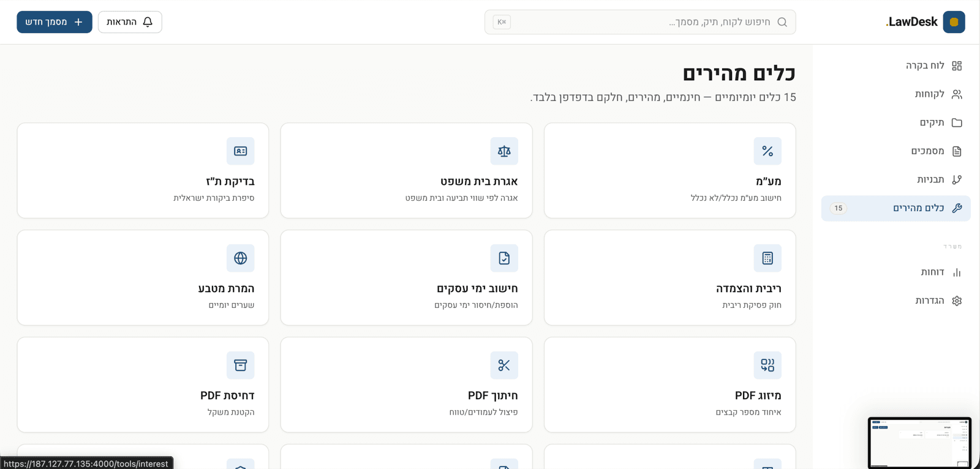The image size is (980, 469).
Task: Click the תיקים folder icon
Action: [x=957, y=122]
